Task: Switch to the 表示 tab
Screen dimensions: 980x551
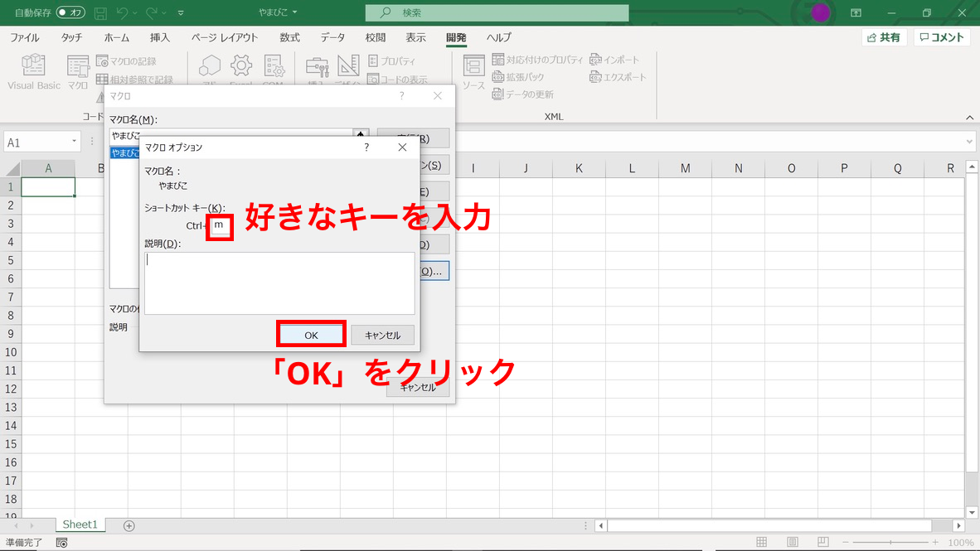Action: point(415,37)
